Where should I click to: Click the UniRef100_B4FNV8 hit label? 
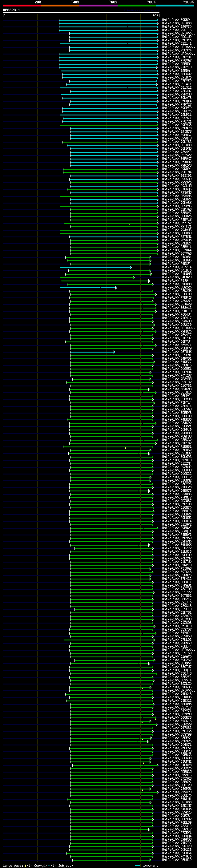point(177,277)
